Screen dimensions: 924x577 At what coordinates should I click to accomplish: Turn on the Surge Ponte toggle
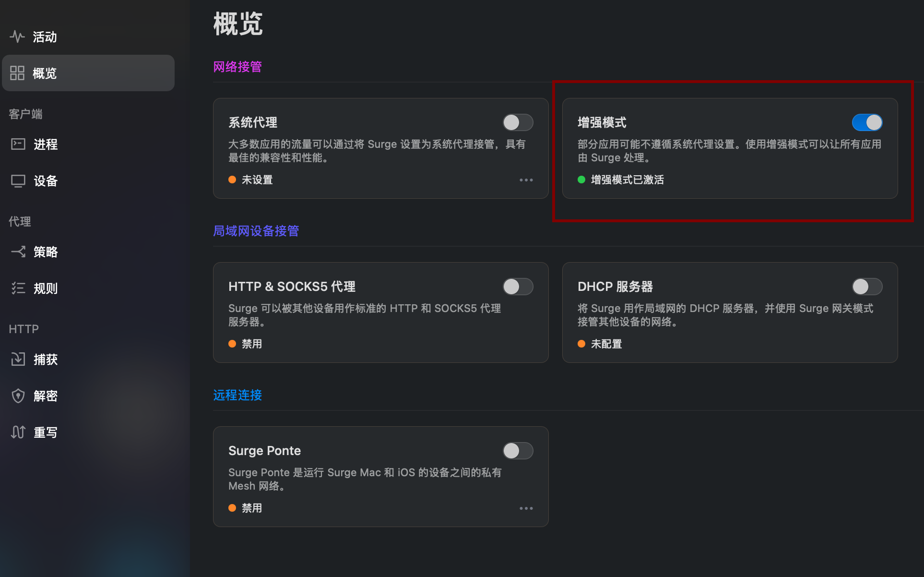[518, 451]
